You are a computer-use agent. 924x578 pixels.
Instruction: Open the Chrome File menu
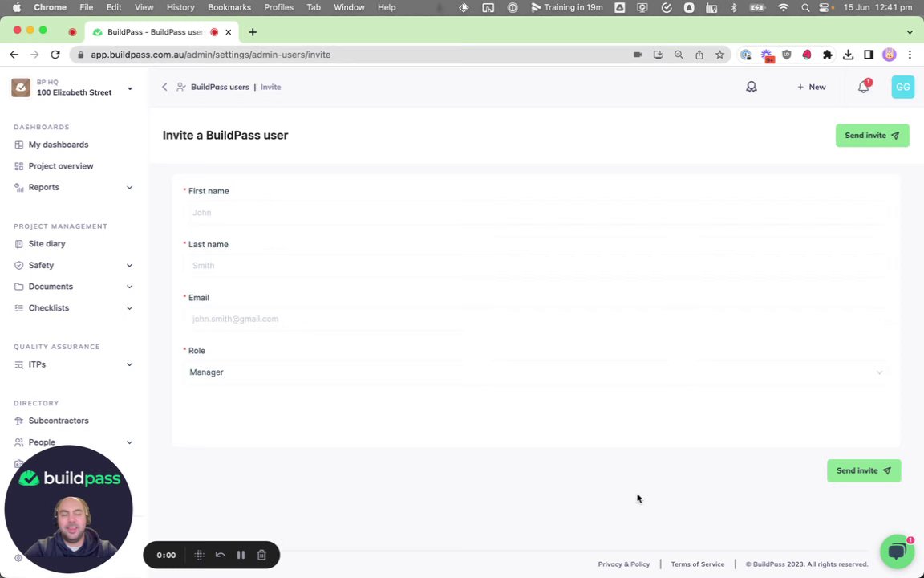pyautogui.click(x=86, y=8)
